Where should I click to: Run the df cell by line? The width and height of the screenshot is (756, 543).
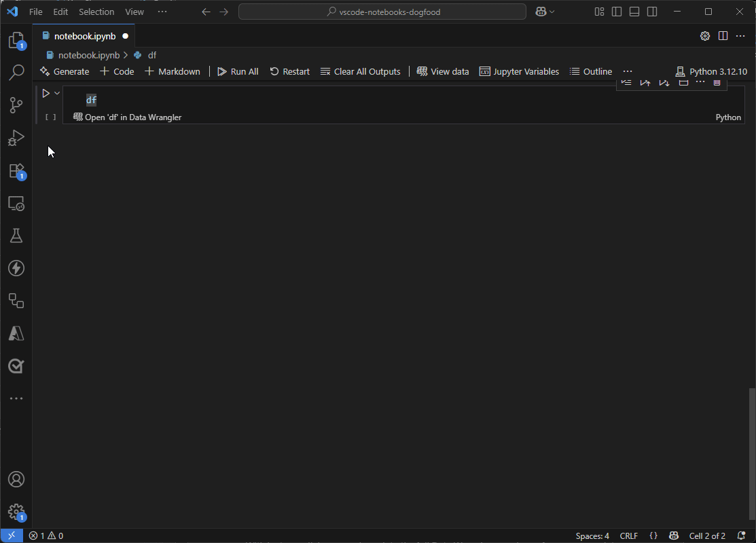(x=626, y=83)
